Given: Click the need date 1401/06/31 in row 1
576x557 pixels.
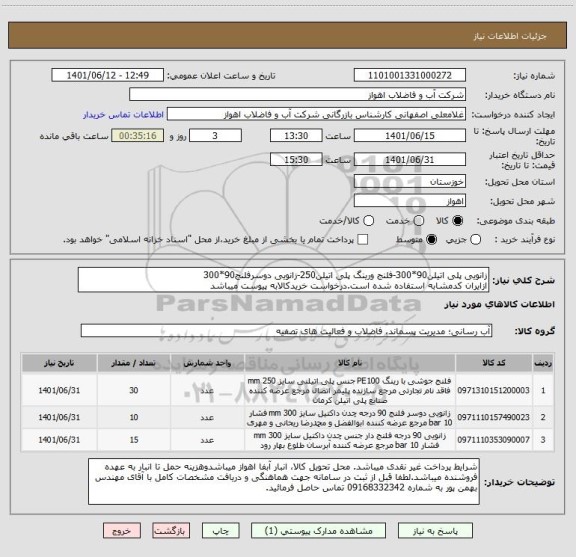Looking at the screenshot, I should (59, 391).
